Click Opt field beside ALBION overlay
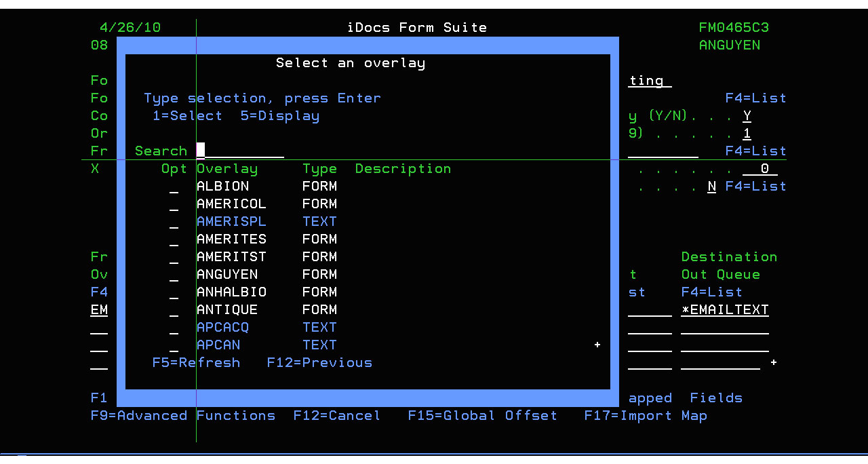This screenshot has height=464, width=868. coord(174,187)
